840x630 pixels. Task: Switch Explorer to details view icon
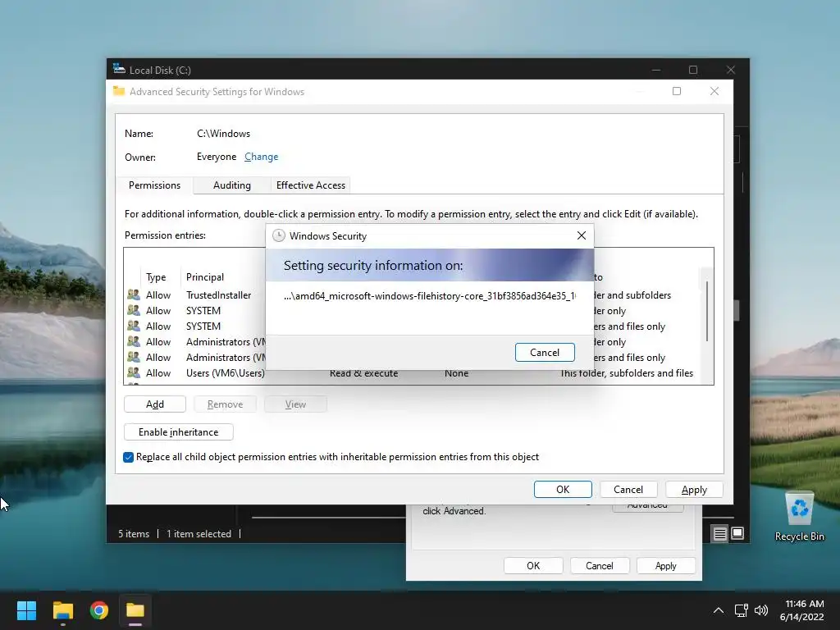pos(719,533)
